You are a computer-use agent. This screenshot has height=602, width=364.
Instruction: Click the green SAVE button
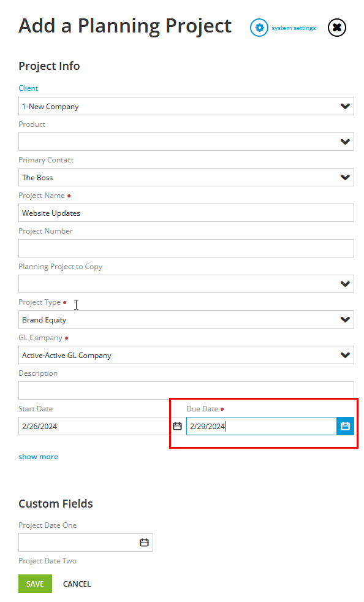35,584
